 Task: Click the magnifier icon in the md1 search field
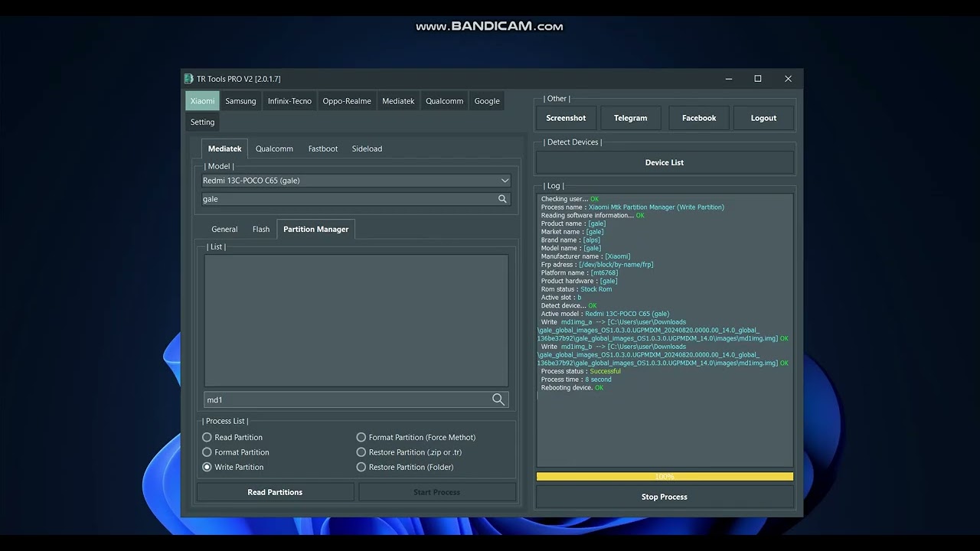498,399
